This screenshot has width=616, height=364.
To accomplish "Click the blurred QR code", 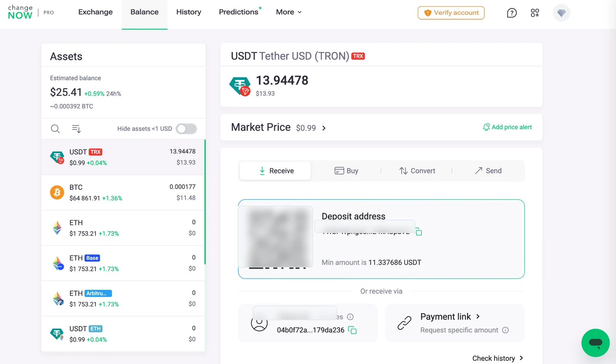I will [x=276, y=237].
